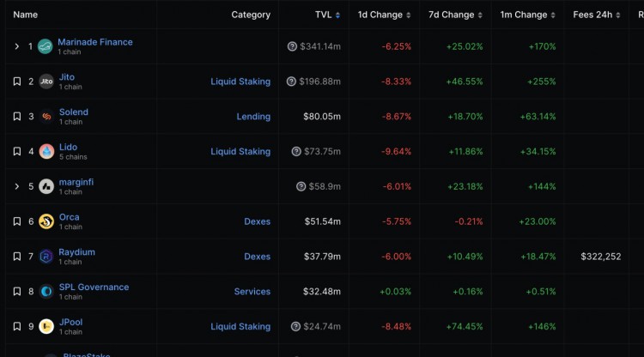Click the help icon next to JPool TVL

tap(295, 327)
